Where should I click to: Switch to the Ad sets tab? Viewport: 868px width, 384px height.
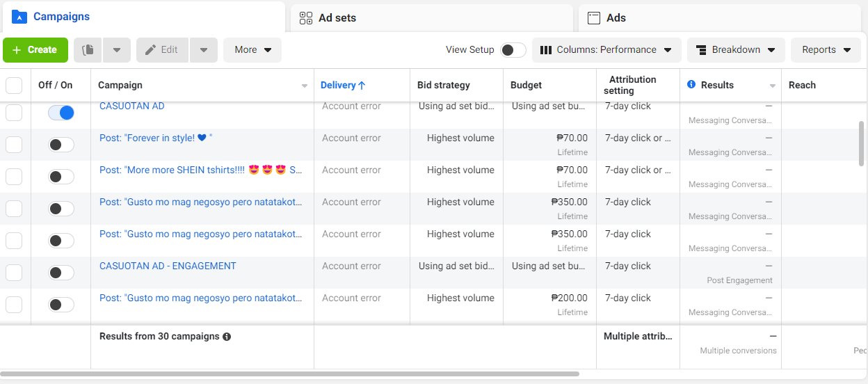click(337, 18)
